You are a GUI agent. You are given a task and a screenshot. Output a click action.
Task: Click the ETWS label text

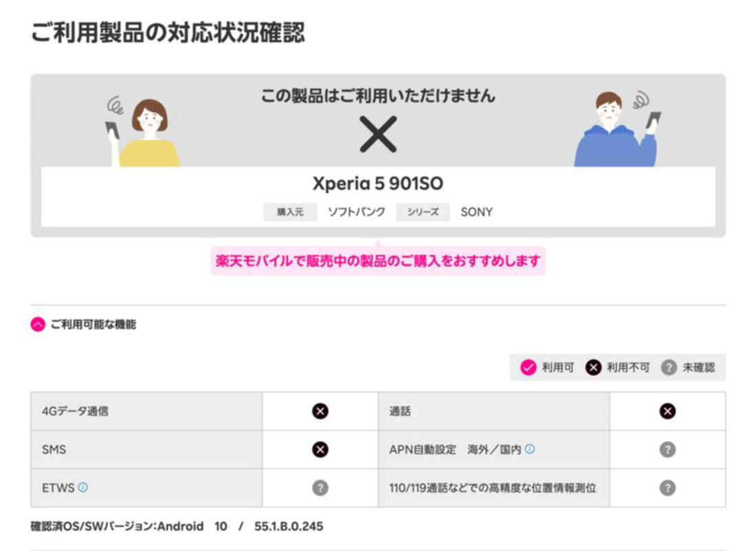click(58, 488)
